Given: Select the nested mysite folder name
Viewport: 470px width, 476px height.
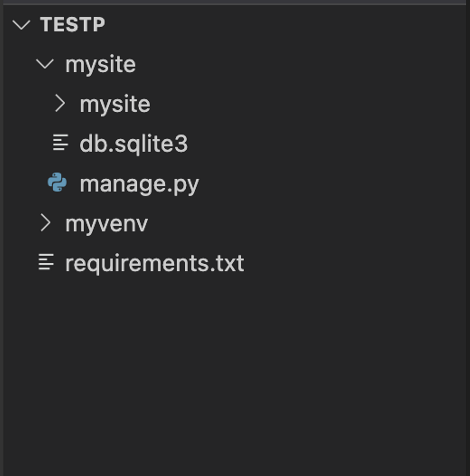Looking at the screenshot, I should point(115,104).
